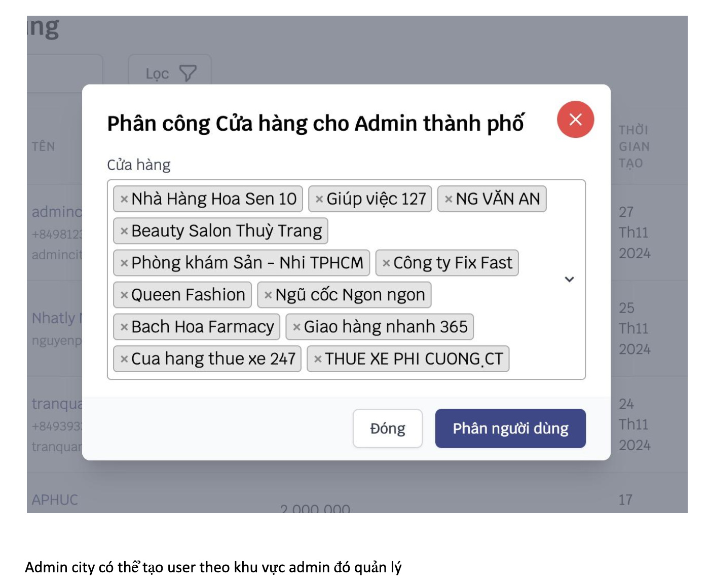The width and height of the screenshot is (709, 588).
Task: Close the dialog with red X button
Action: 575,120
